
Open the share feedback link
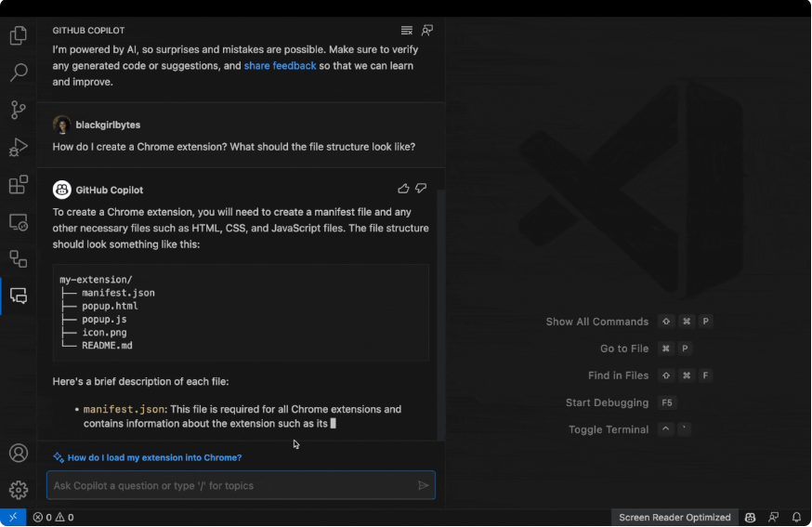[x=280, y=66]
